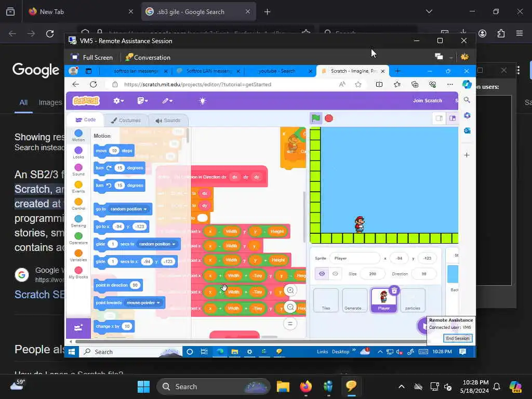Image resolution: width=532 pixels, height=399 pixels.
Task: Select the Sensing block category
Action: 78,221
